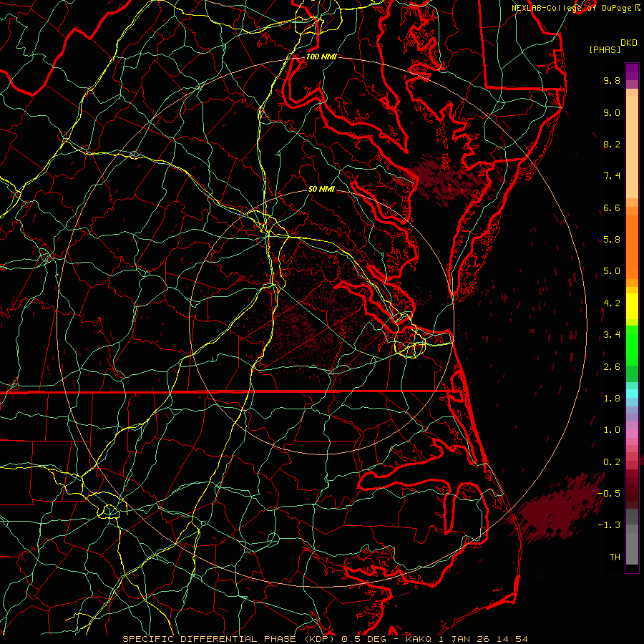
Task: Click the 1.8 value on color scale
Action: point(612,399)
